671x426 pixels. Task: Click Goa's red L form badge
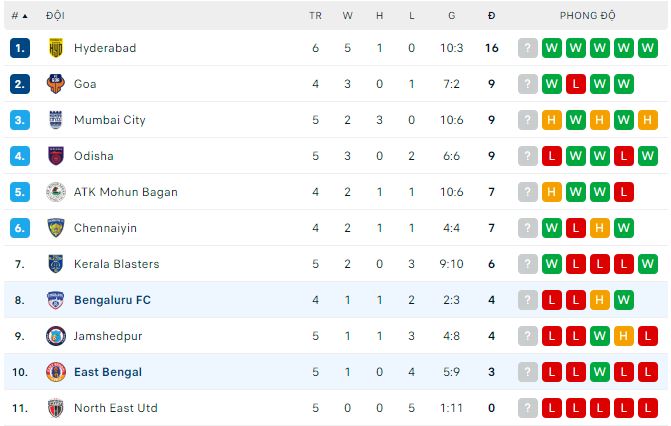[x=576, y=84]
